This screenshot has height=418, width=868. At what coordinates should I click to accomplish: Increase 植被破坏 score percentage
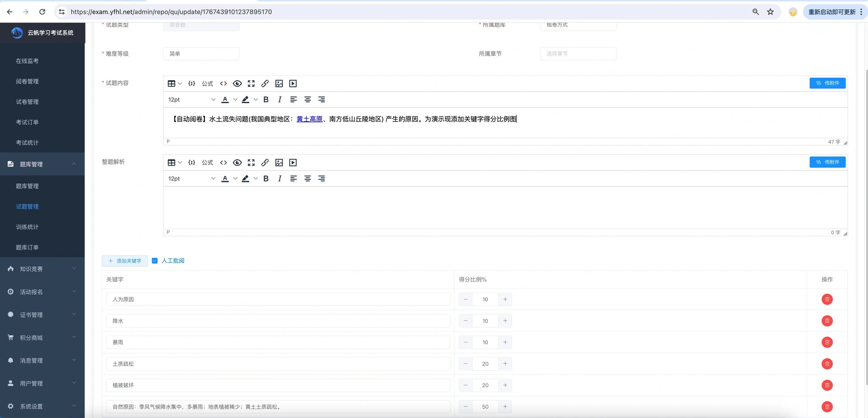point(505,385)
